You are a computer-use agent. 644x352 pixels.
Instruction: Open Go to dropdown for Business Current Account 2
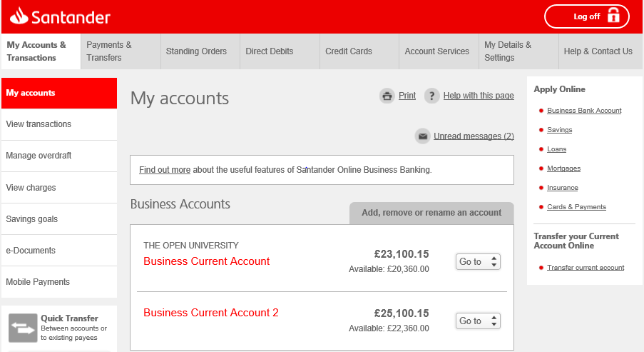click(478, 321)
